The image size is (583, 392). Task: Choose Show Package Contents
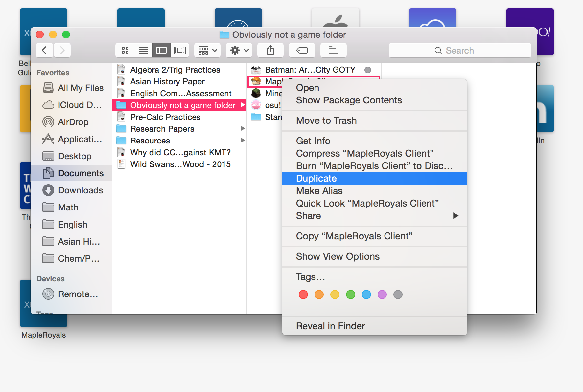375,100
